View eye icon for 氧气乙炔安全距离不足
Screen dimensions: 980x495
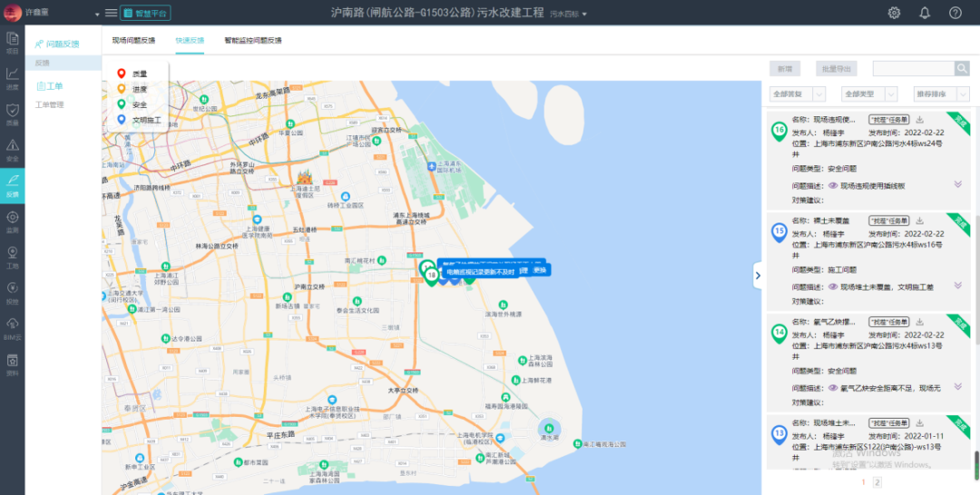[832, 387]
